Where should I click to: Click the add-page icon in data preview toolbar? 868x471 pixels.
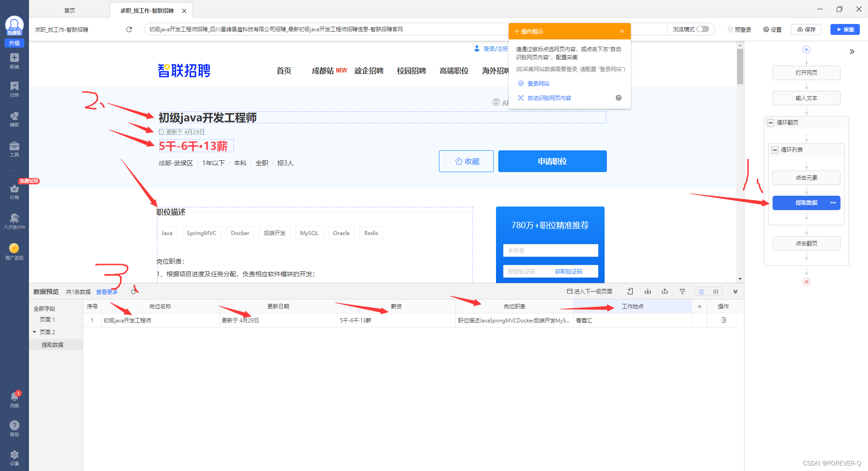pyautogui.click(x=630, y=291)
